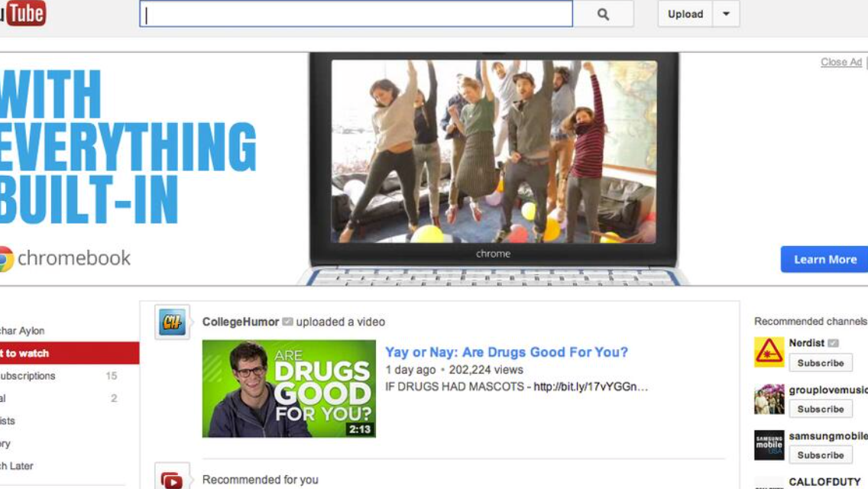Click the 202,224 views text
Screen dimensions: 868x489
tap(485, 369)
